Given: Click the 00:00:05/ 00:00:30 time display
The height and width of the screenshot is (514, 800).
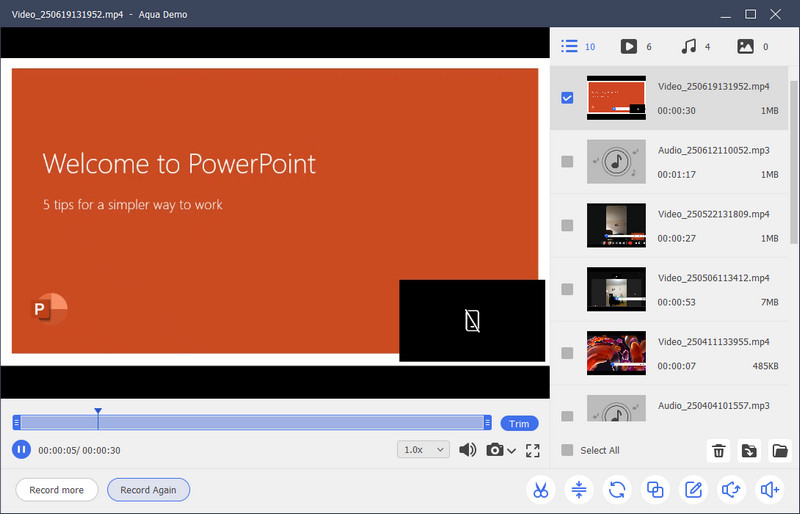Looking at the screenshot, I should [x=80, y=450].
